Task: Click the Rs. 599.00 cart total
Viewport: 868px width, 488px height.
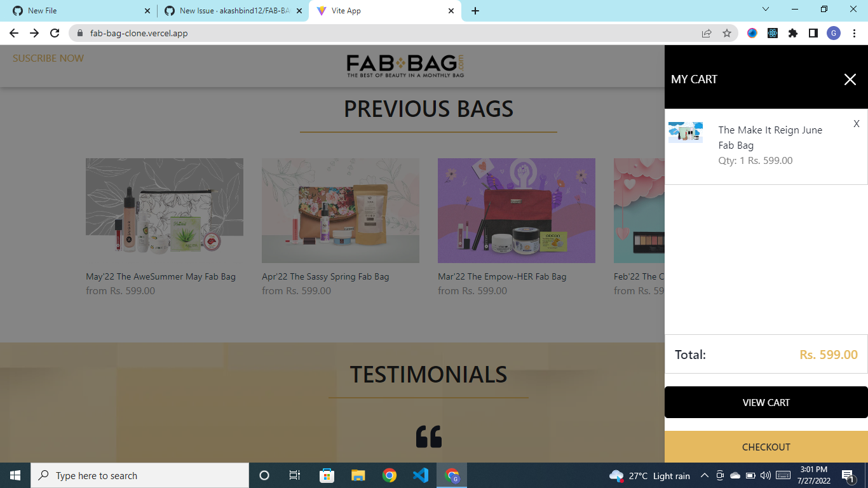Action: (829, 355)
